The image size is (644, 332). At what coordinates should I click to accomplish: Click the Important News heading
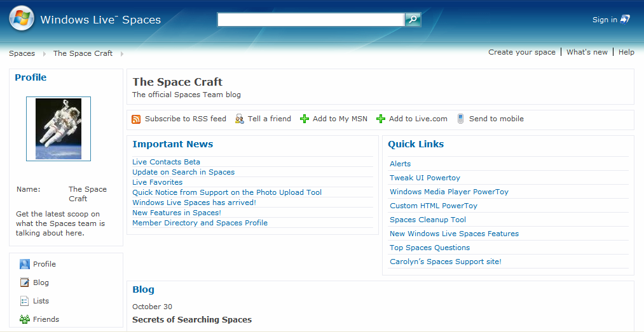[x=173, y=144]
